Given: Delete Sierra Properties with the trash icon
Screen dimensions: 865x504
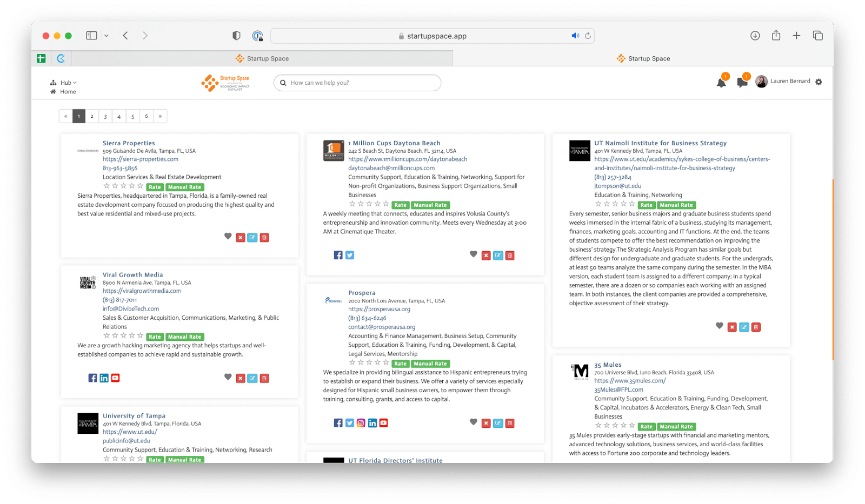Looking at the screenshot, I should click(x=264, y=238).
